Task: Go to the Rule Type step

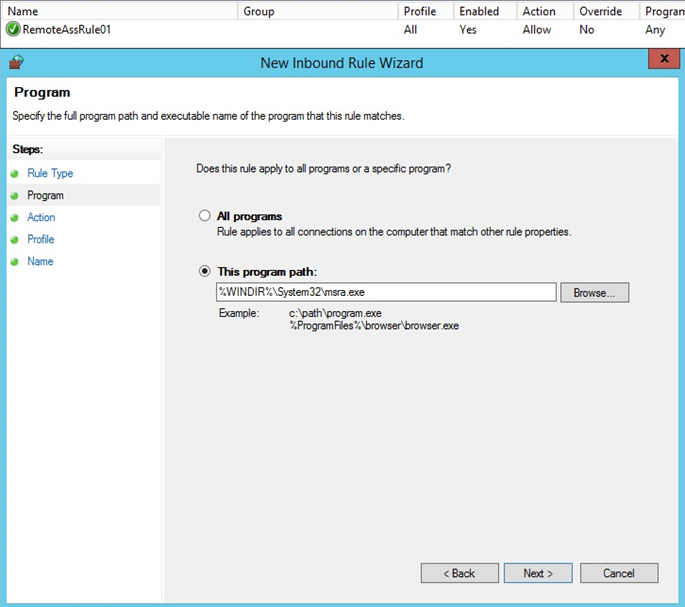Action: pyautogui.click(x=50, y=173)
